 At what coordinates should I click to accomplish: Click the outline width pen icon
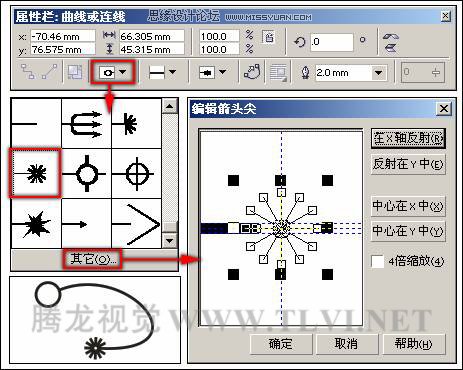pos(305,73)
